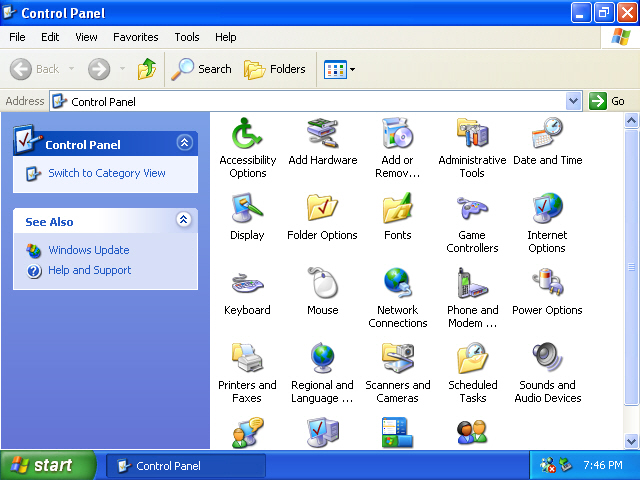This screenshot has height=480, width=640.
Task: Open Network Connections icon
Action: click(398, 283)
